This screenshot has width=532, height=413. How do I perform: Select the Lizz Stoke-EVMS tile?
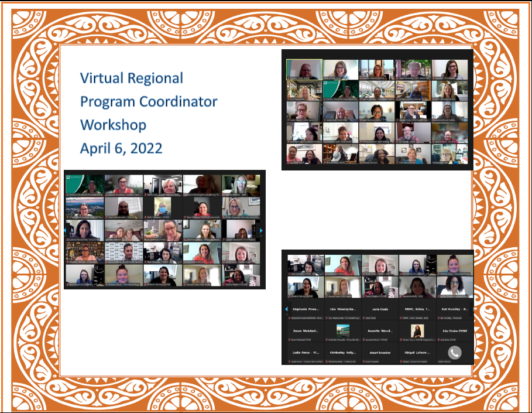click(454, 331)
